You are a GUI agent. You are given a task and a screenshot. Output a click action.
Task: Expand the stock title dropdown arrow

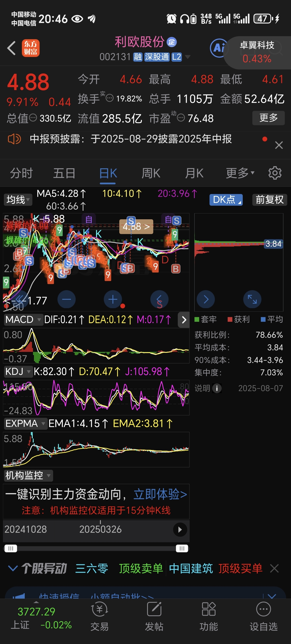pyautogui.click(x=187, y=57)
